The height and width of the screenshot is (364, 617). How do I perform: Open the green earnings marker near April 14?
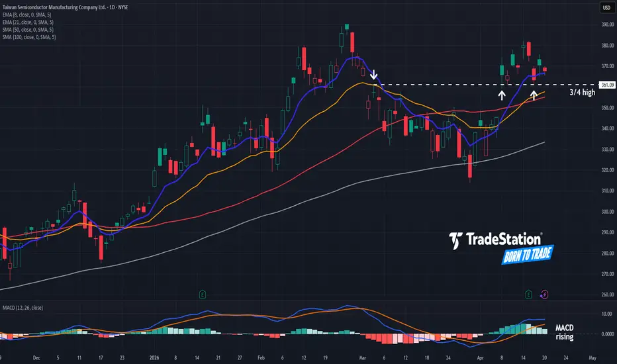click(x=528, y=295)
